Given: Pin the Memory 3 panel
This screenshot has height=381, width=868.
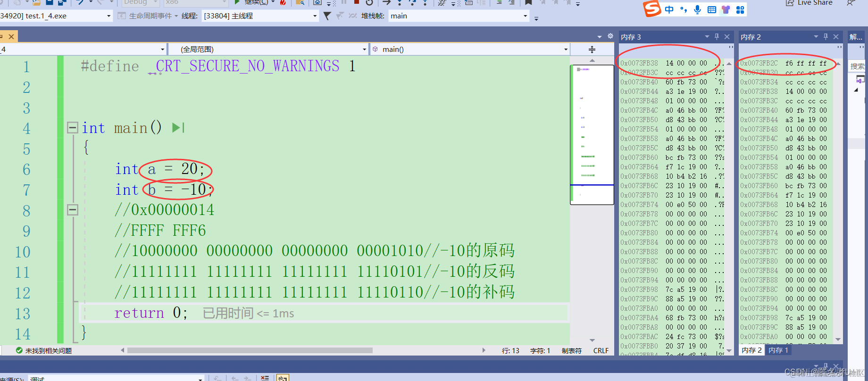Looking at the screenshot, I should click(717, 36).
